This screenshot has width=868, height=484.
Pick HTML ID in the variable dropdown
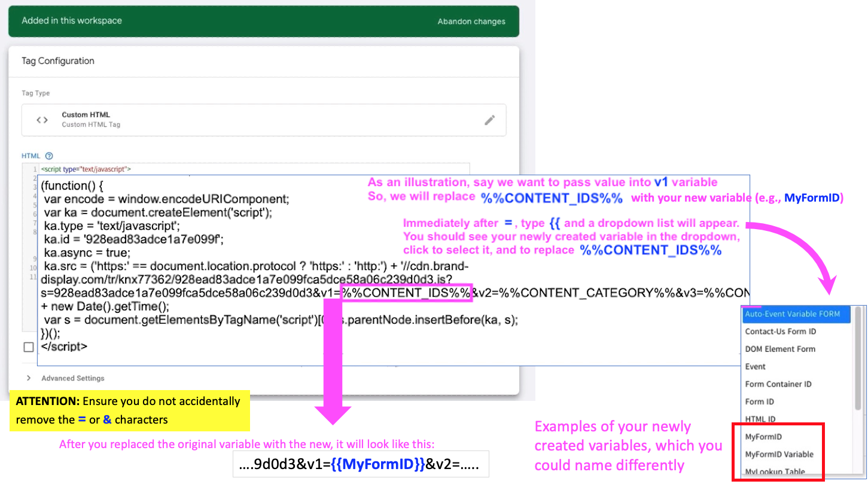760,419
